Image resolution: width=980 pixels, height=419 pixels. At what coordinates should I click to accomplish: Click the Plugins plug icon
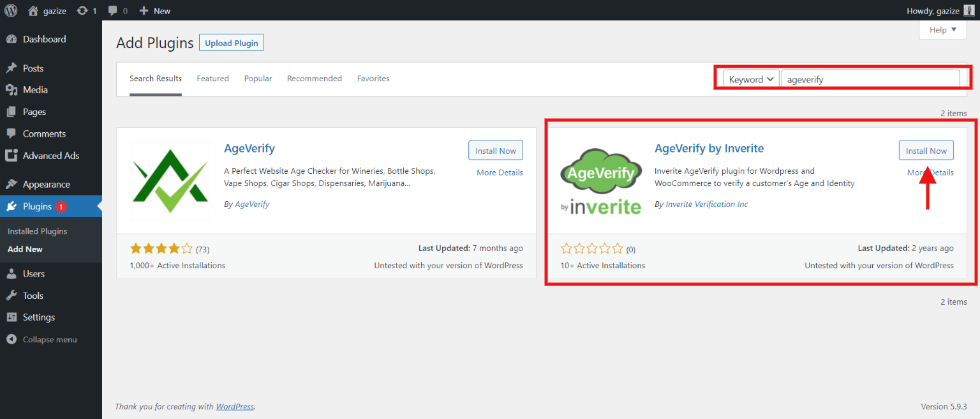tap(11, 206)
